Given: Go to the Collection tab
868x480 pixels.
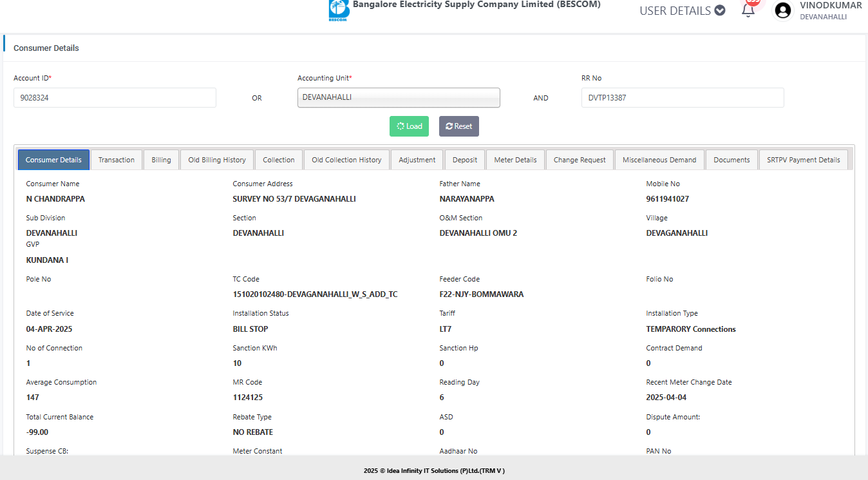Looking at the screenshot, I should tap(279, 160).
